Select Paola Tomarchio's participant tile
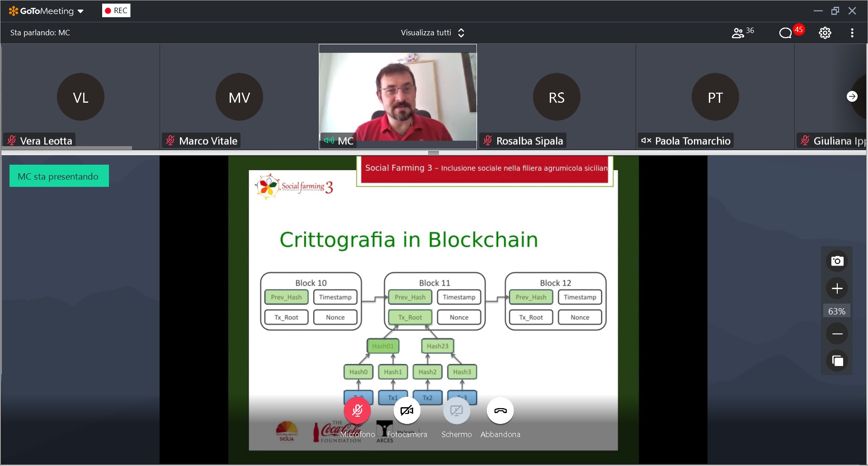The width and height of the screenshot is (868, 466). tap(715, 96)
